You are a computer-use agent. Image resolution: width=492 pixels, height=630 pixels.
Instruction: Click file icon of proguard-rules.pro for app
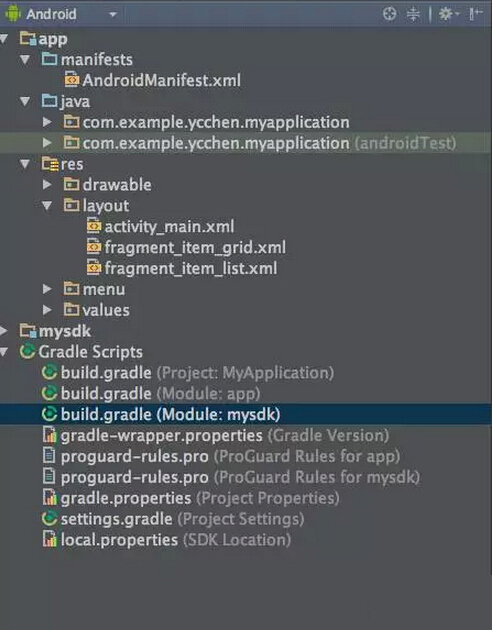coord(49,456)
